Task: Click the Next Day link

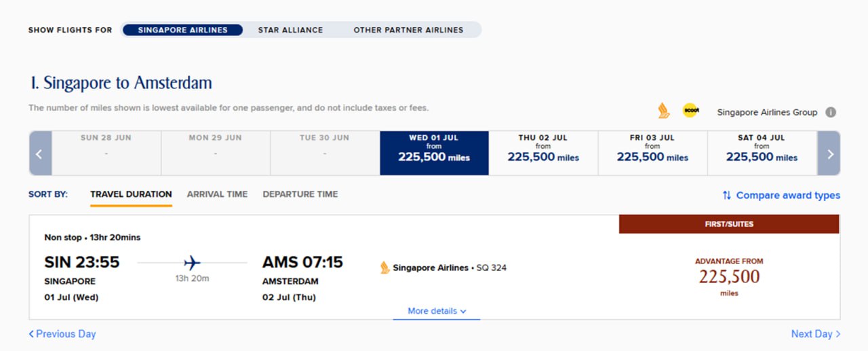Action: click(815, 334)
